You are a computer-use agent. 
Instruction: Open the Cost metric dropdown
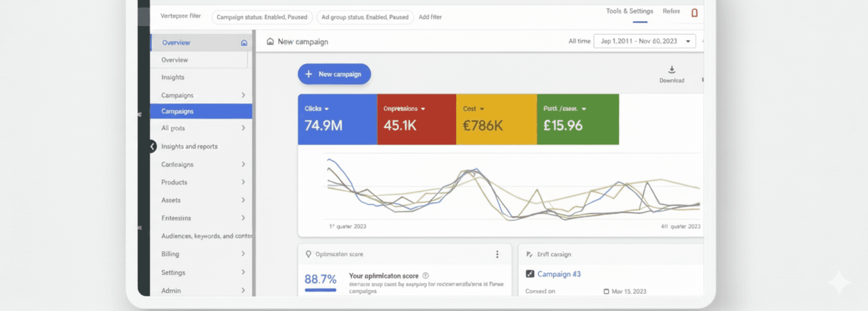(x=482, y=109)
